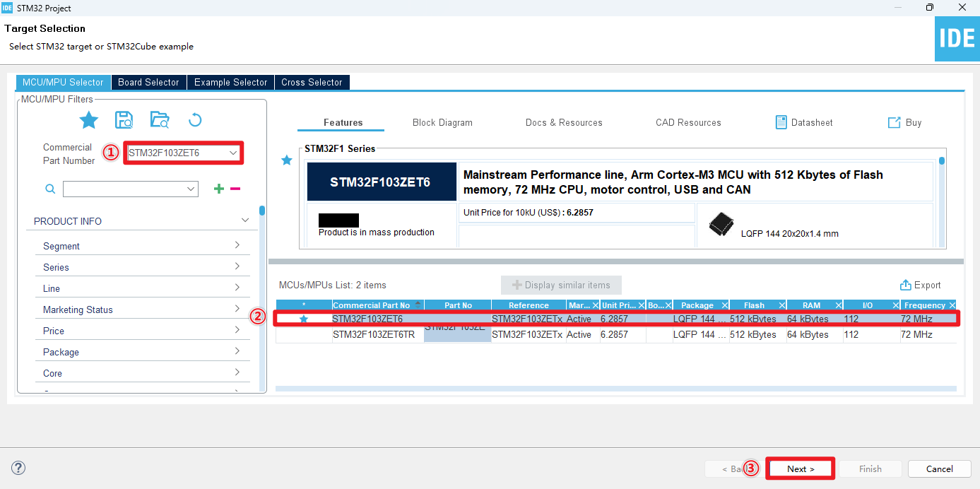This screenshot has width=980, height=489.
Task: Click the Reference column header
Action: (x=529, y=305)
